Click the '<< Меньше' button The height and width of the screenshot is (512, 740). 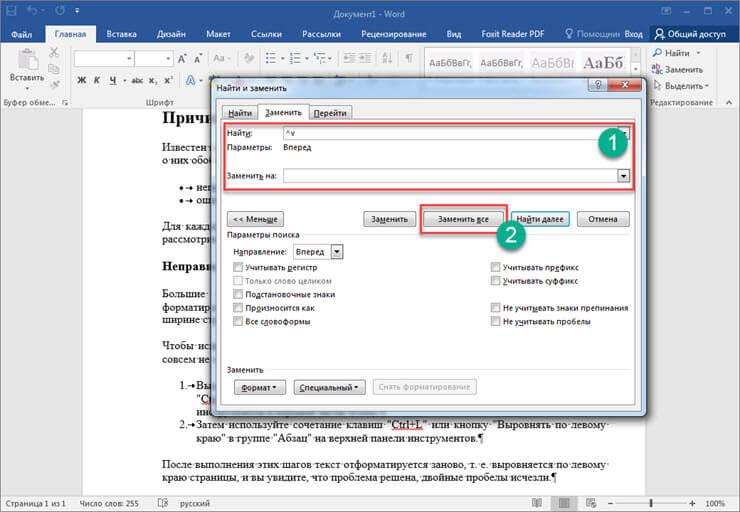(x=255, y=219)
